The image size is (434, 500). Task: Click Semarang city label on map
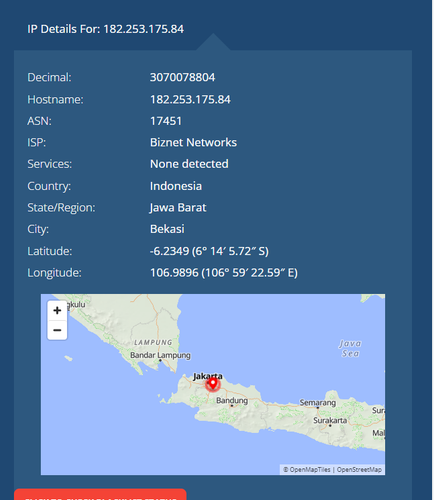317,403
